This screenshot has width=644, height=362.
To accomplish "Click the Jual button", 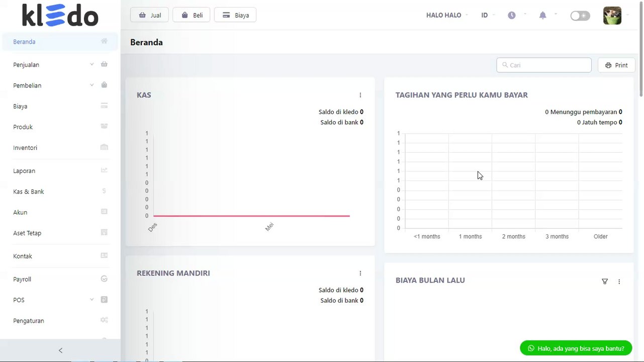I will tap(150, 15).
